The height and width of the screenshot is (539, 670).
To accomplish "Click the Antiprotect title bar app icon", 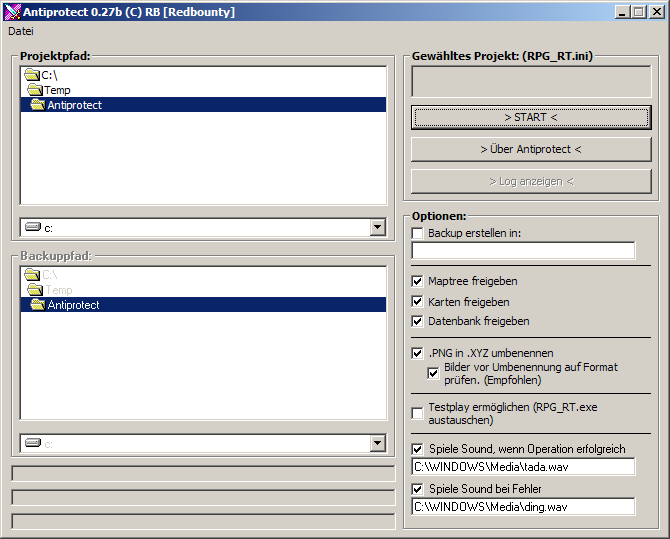I will 12,11.
